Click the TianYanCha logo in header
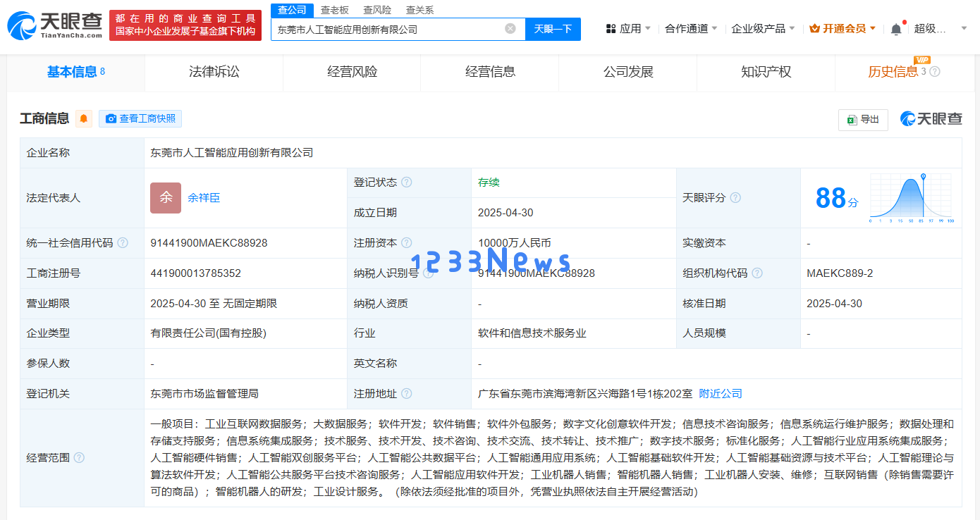Screen dimensions: 980x520 (54, 25)
